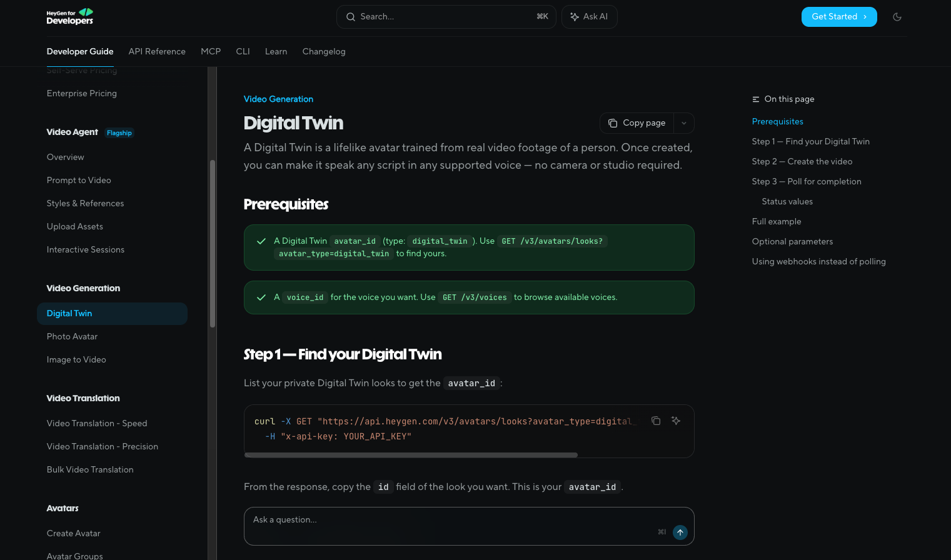This screenshot has height=560, width=951.
Task: Click the sparkles icon in the Ask AI button
Action: click(575, 17)
